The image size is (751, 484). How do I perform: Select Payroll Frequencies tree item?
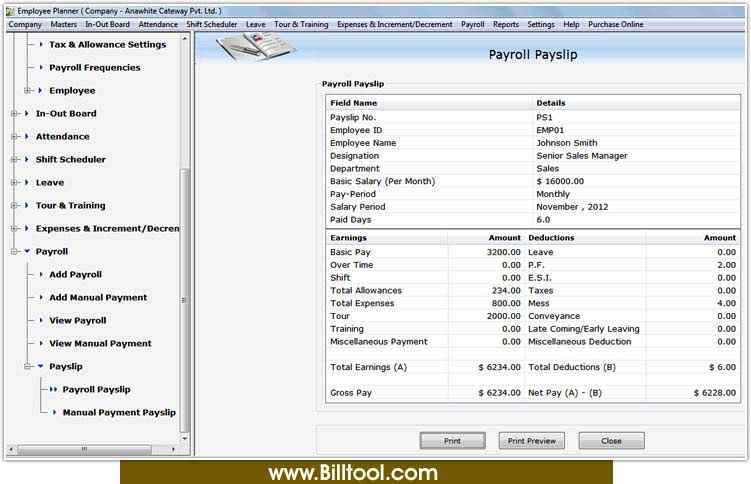tap(95, 68)
